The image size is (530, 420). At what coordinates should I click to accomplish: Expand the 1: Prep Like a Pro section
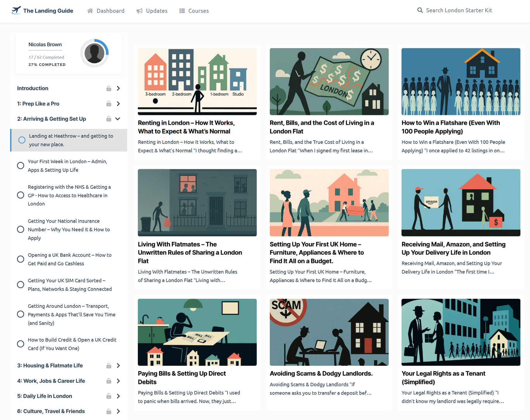118,104
